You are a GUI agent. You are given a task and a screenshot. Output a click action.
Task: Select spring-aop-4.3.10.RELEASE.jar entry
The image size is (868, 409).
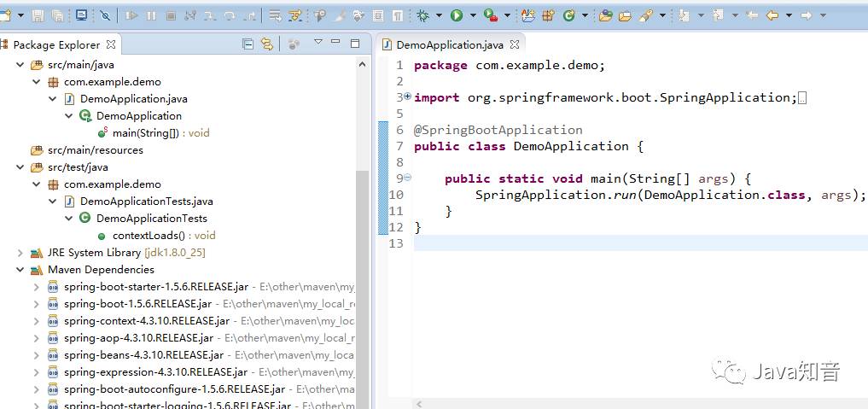point(138,337)
